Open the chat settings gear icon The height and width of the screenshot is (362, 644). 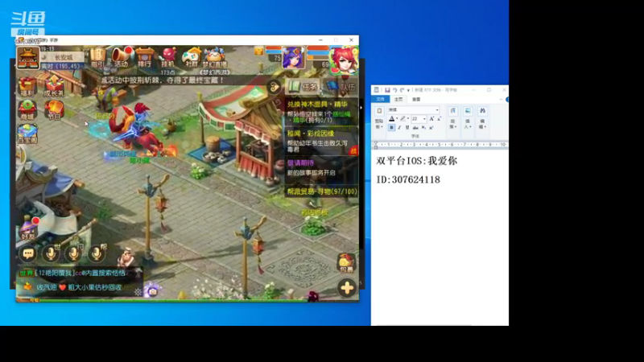coord(138,292)
